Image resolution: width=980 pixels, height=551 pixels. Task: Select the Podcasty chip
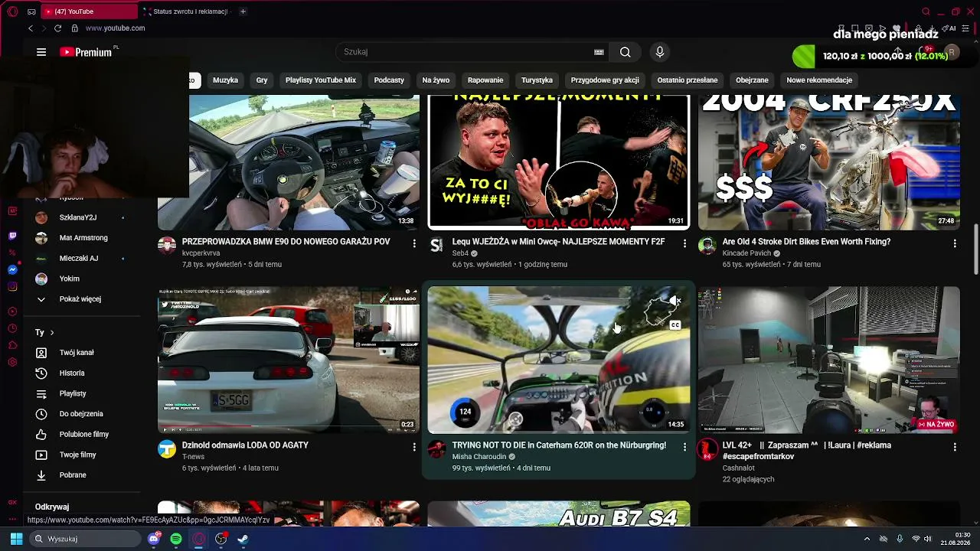tap(389, 80)
